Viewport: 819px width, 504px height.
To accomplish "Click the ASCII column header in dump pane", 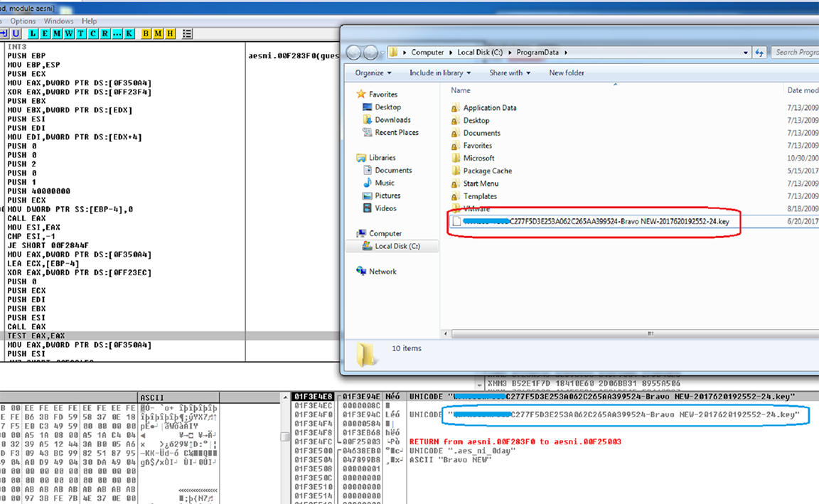I will (178, 397).
